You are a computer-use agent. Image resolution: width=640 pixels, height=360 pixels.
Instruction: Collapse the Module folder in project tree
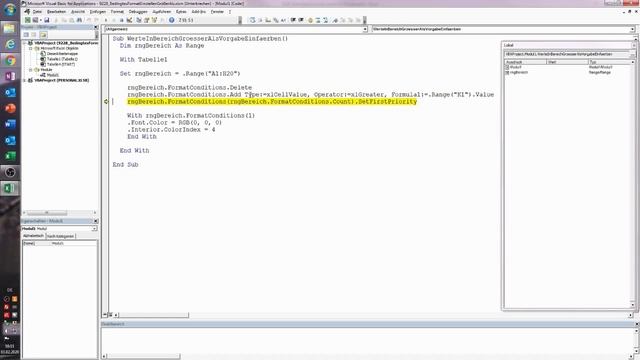pos(31,70)
